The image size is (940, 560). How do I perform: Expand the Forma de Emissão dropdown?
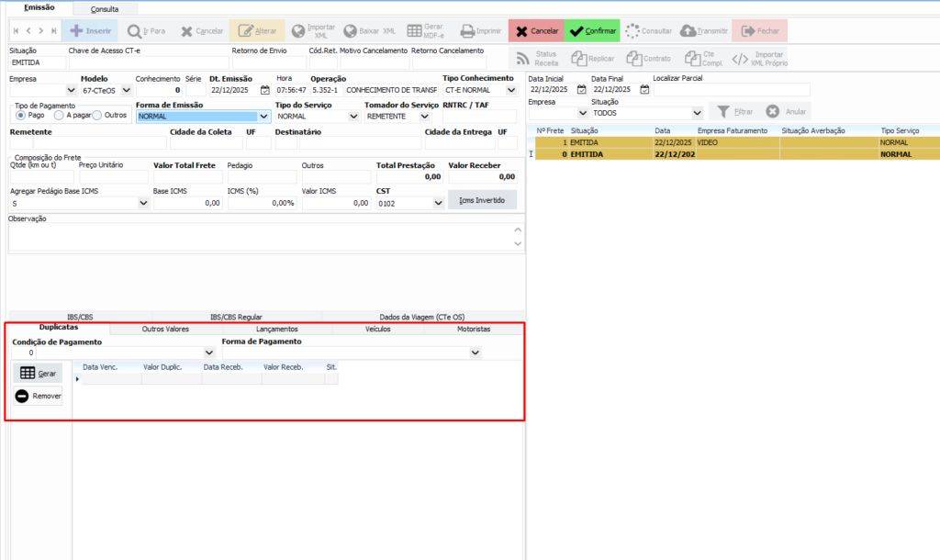click(x=264, y=117)
